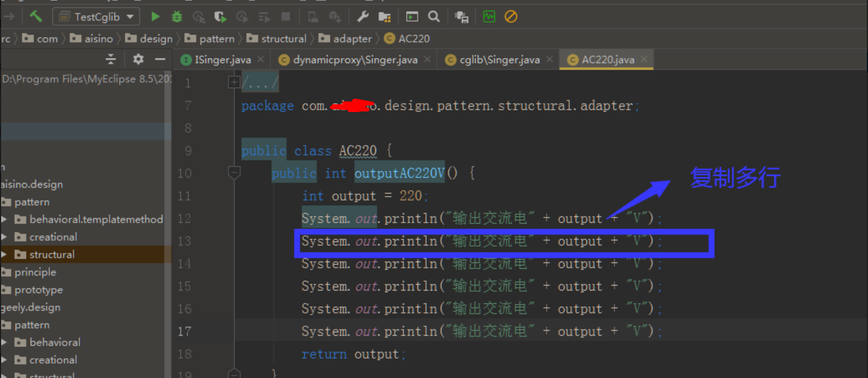Click the forward navigation arrow icon
Image resolution: width=868 pixels, height=378 pixels.
[x=9, y=17]
